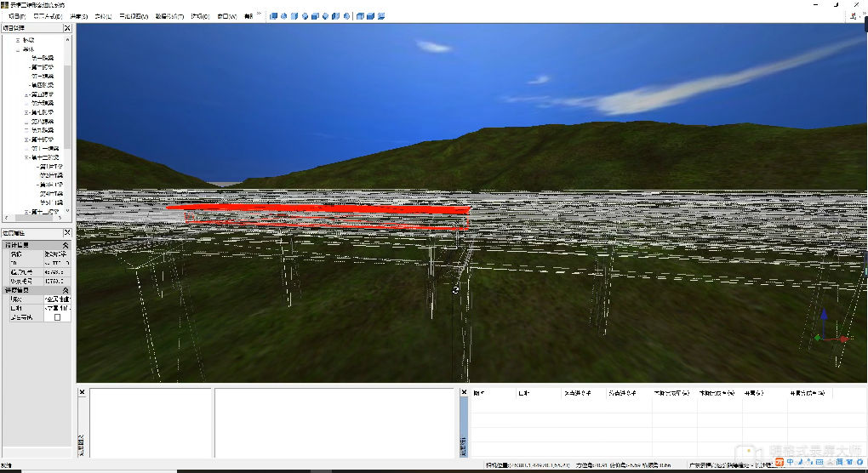The height and width of the screenshot is (473, 868).
Task: Click the third blue view-cube toolbar icon
Action: tap(294, 16)
